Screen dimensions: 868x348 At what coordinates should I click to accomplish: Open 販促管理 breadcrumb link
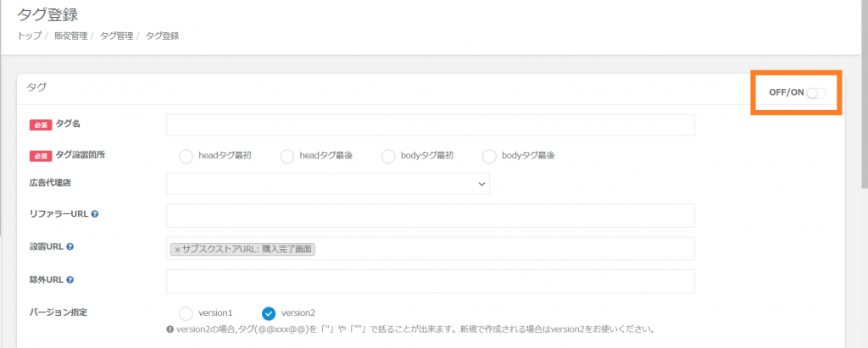coord(70,36)
